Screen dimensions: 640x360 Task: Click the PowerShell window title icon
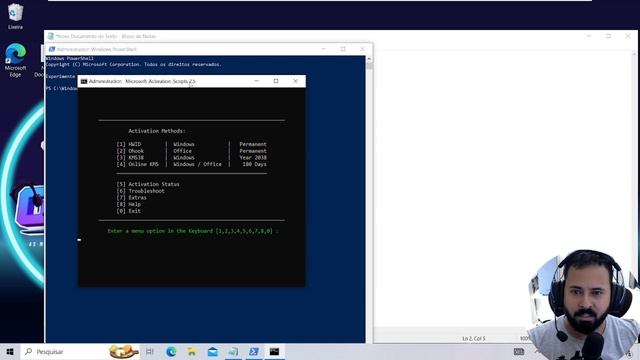pyautogui.click(x=52, y=49)
